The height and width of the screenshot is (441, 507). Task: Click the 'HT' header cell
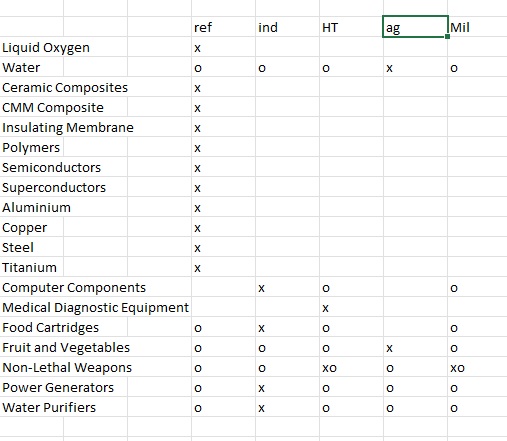[x=351, y=27]
